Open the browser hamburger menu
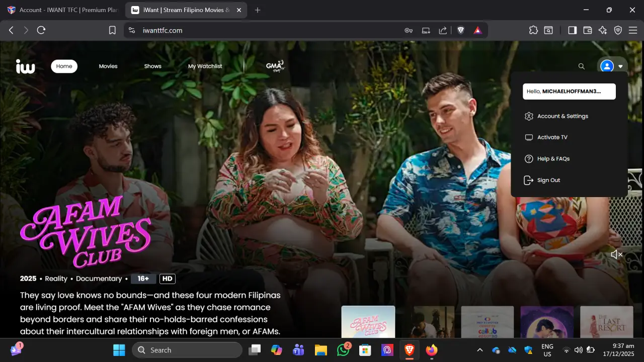 [x=633, y=30]
